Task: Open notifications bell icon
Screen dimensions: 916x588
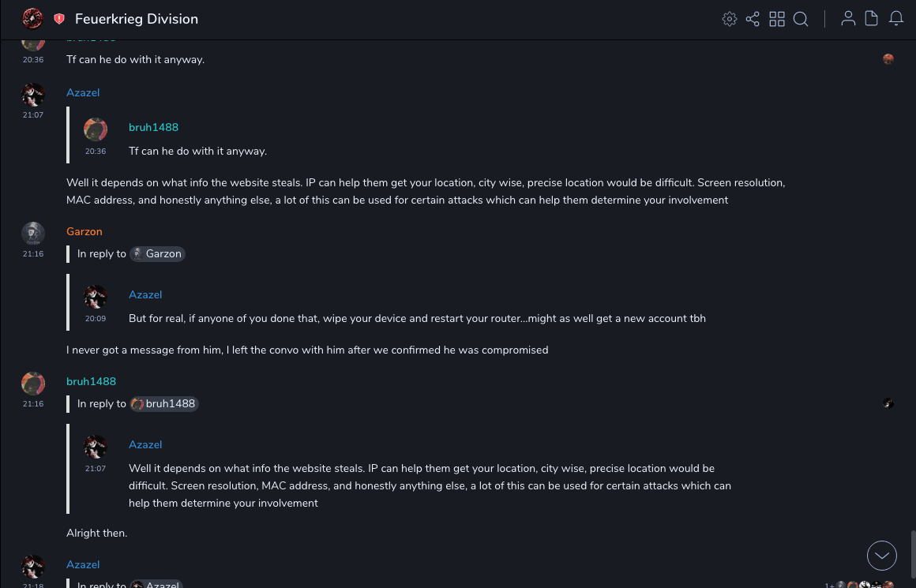Action: coord(896,19)
